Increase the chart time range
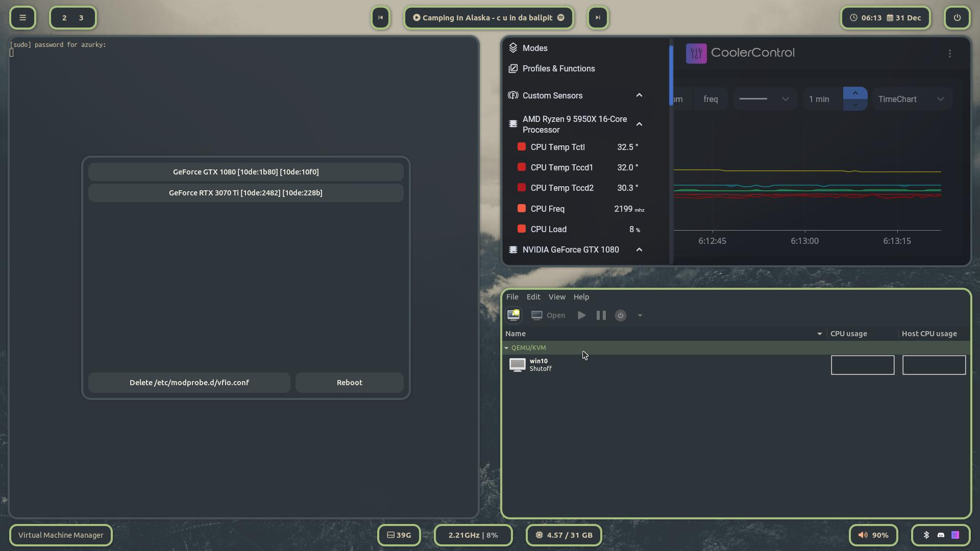Screen dimensions: 980x551 [855, 93]
